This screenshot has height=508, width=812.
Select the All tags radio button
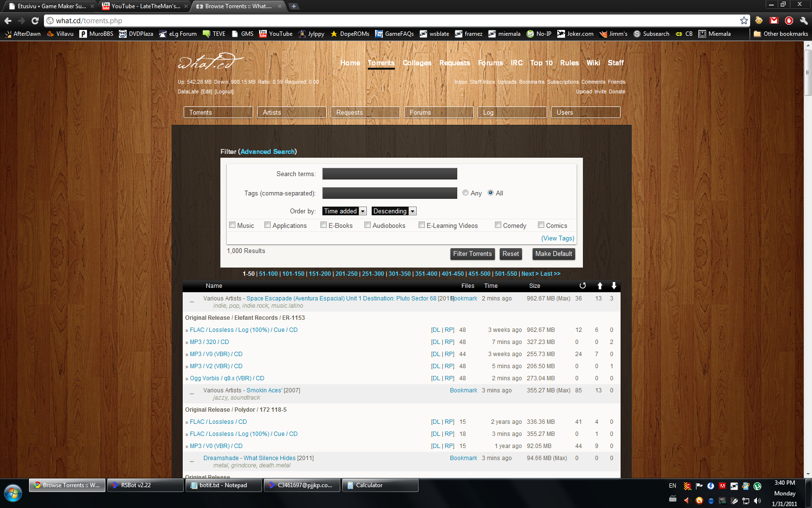491,193
